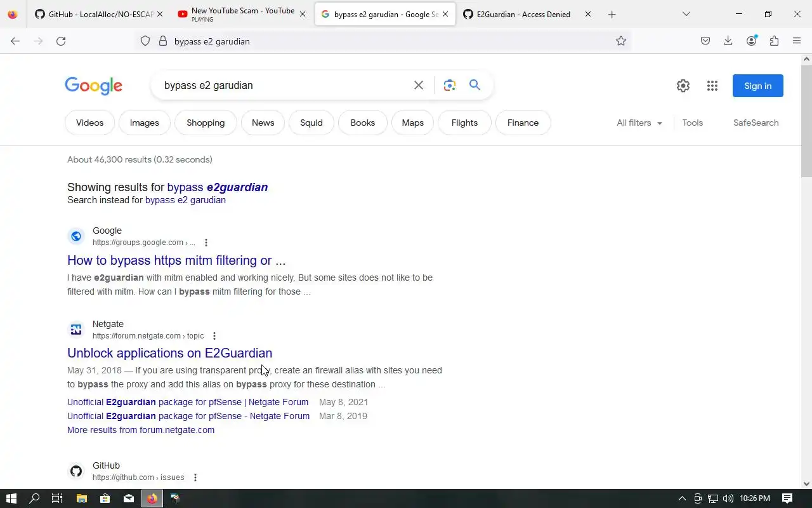This screenshot has width=812, height=508.
Task: Click the blue magnifier search button
Action: click(475, 85)
